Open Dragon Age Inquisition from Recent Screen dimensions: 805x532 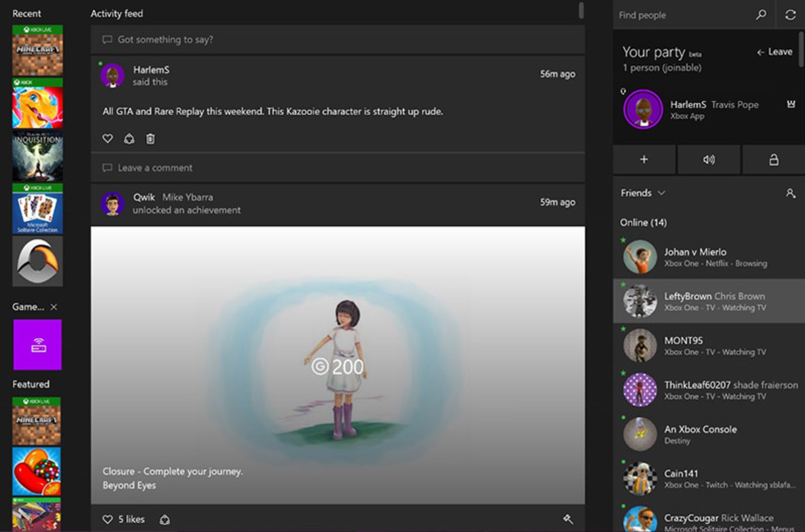tap(37, 156)
